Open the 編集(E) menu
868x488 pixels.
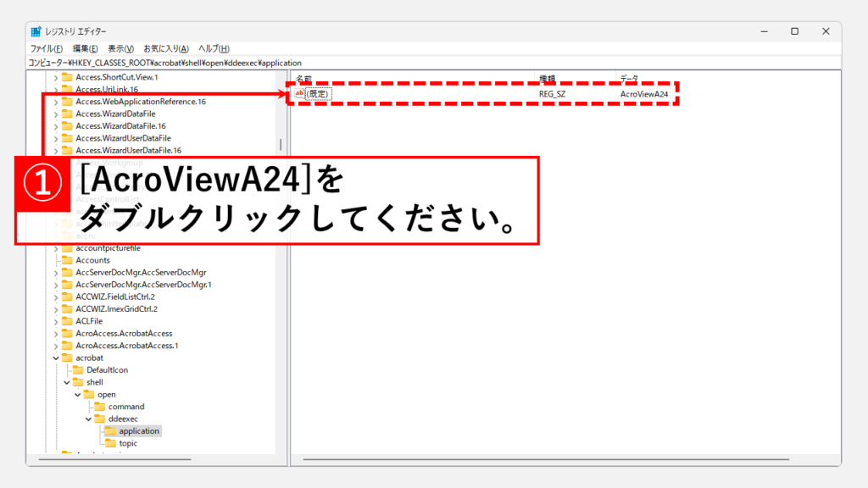point(85,49)
